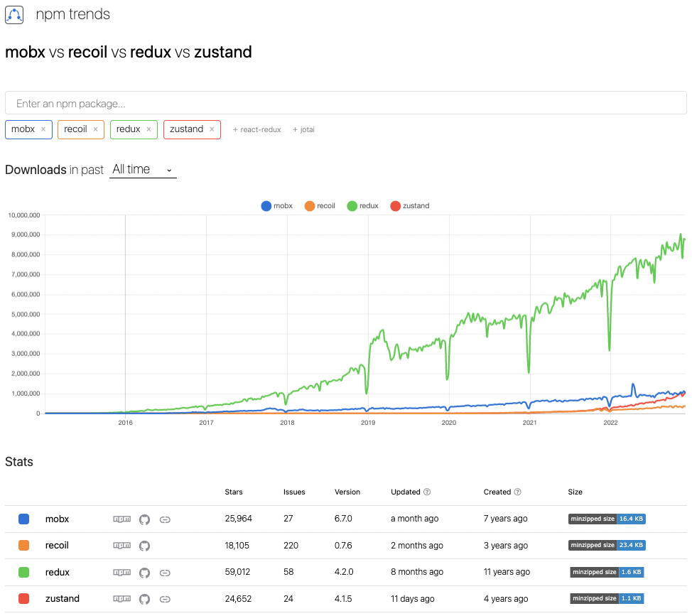692x616 pixels.
Task: Toggle mobx series in chart legend
Action: coord(276,205)
